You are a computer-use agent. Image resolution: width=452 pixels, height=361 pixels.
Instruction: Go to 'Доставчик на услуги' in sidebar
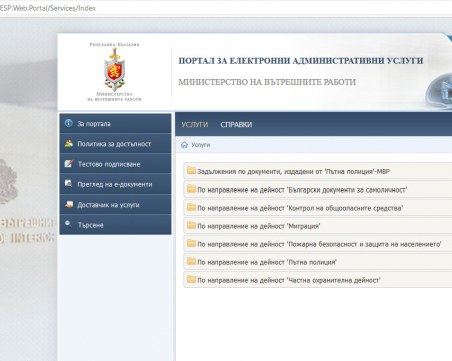(x=115, y=204)
